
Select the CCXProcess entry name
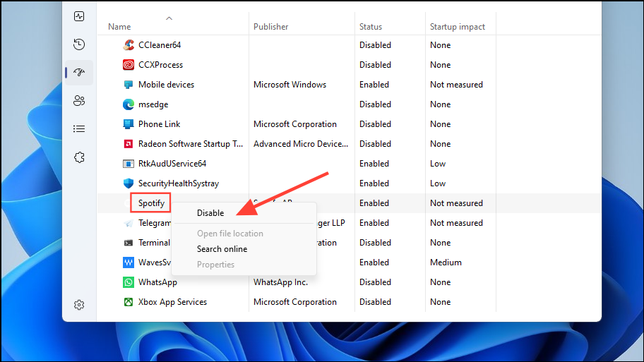coord(160,65)
